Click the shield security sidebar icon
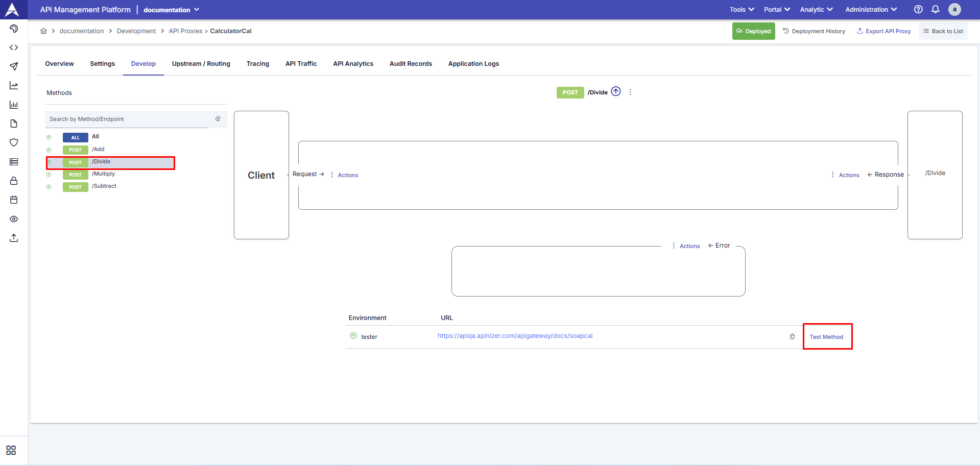 click(x=13, y=142)
